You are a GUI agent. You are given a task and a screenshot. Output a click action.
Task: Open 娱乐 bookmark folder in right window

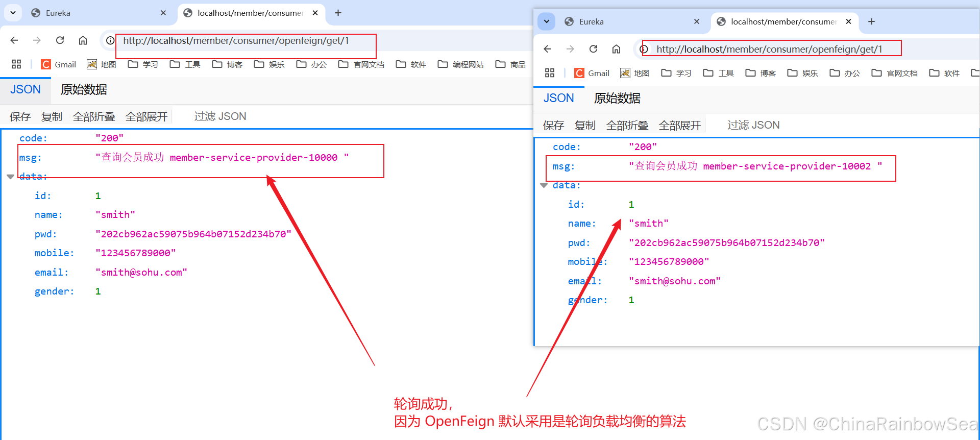point(803,73)
